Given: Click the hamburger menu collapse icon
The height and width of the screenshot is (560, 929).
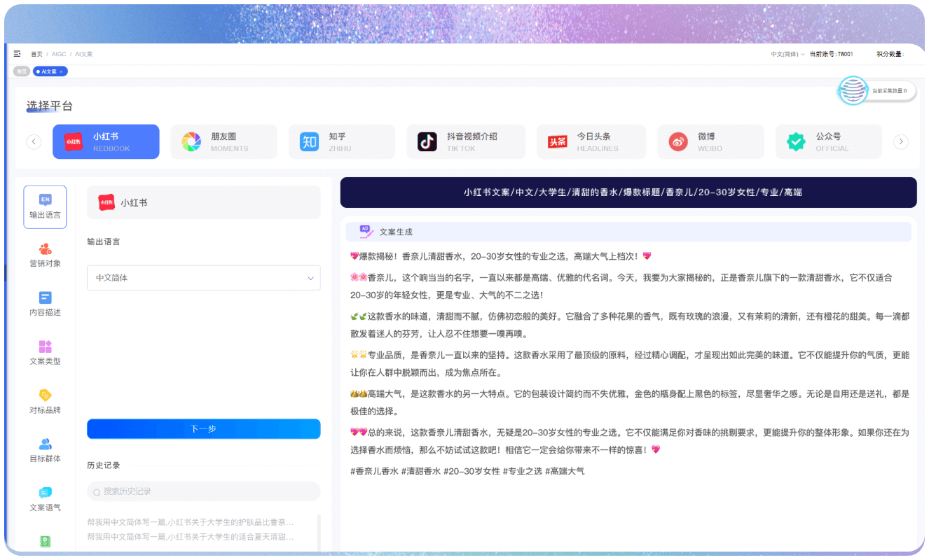Looking at the screenshot, I should tap(18, 54).
